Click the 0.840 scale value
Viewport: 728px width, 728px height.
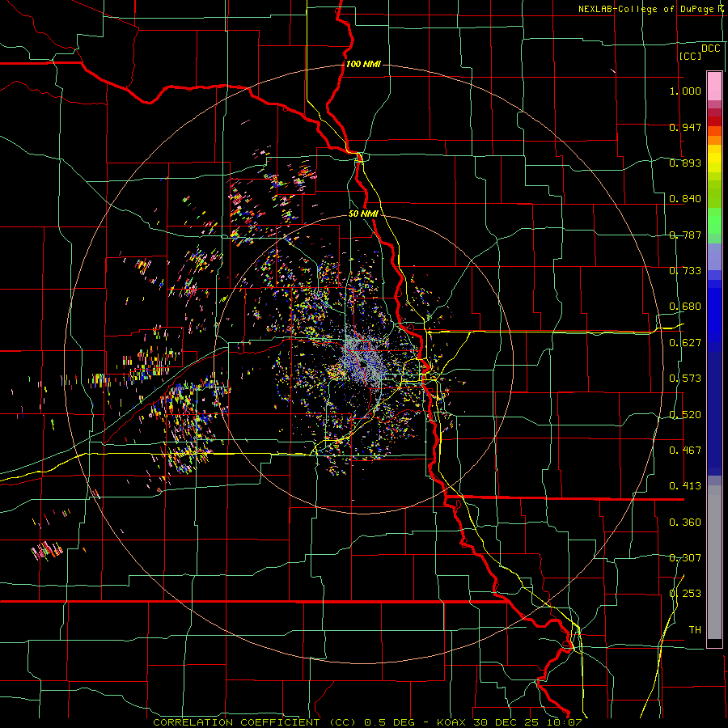point(685,199)
